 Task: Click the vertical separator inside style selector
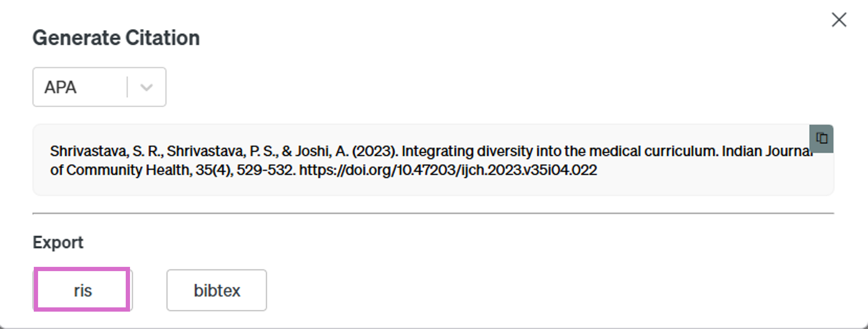click(x=127, y=87)
